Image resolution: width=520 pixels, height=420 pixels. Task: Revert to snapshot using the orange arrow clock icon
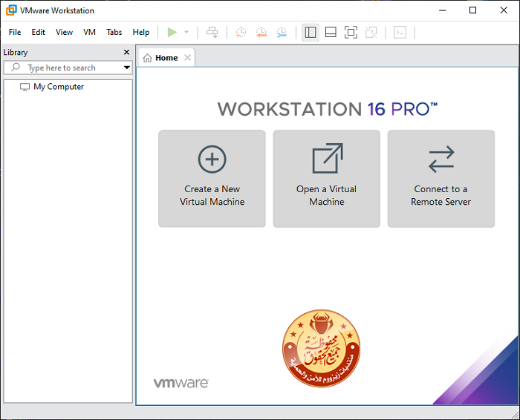click(261, 32)
